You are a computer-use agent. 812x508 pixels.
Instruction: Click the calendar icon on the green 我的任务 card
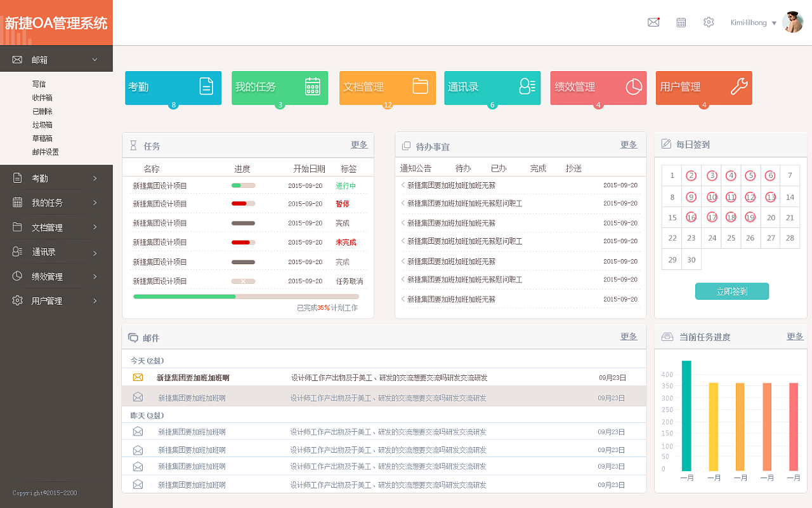click(313, 86)
